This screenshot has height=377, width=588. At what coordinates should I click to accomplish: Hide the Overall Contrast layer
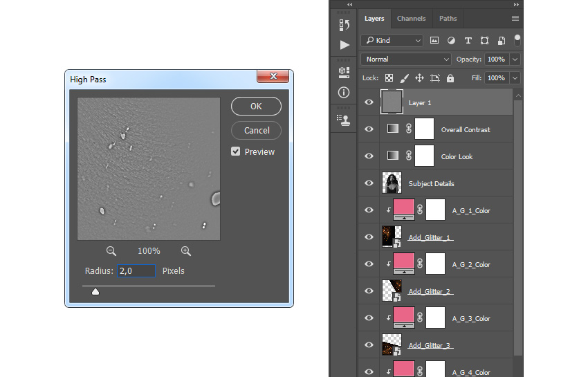(x=369, y=129)
